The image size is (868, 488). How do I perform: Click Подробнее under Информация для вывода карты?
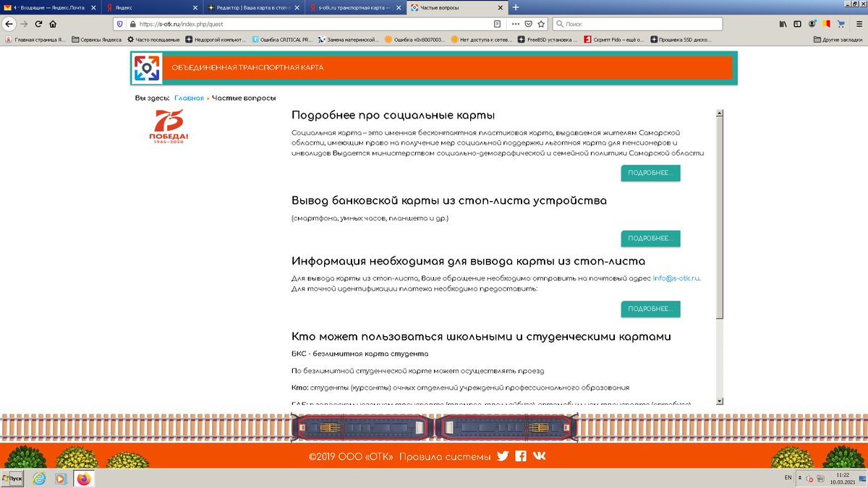(650, 309)
